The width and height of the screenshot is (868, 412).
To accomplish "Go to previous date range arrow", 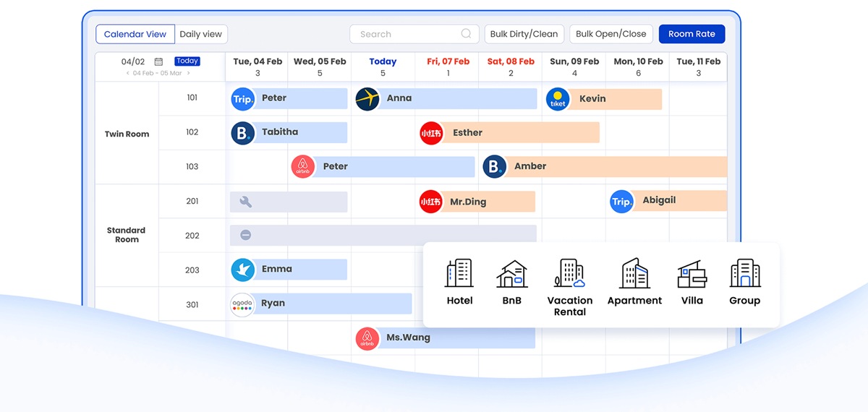I will click(x=128, y=73).
